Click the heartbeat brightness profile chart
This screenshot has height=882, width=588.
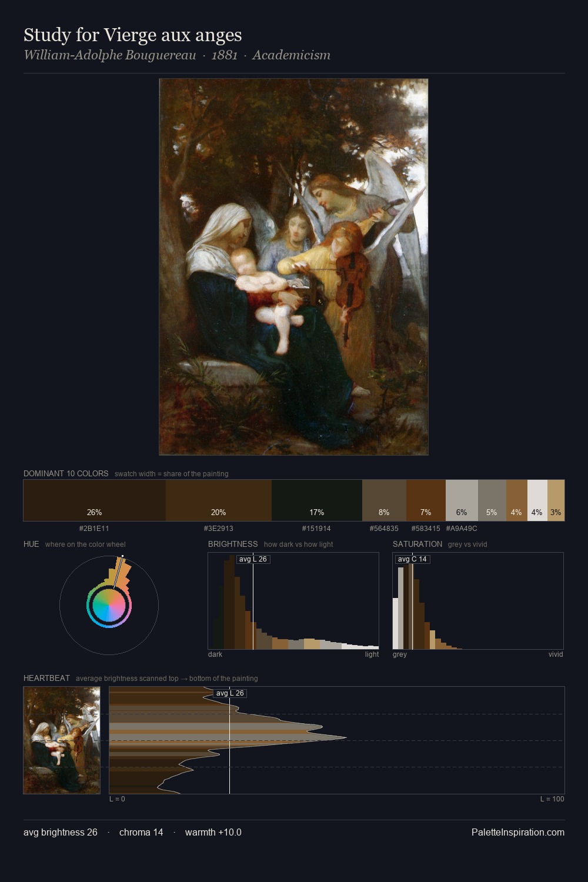(337, 740)
